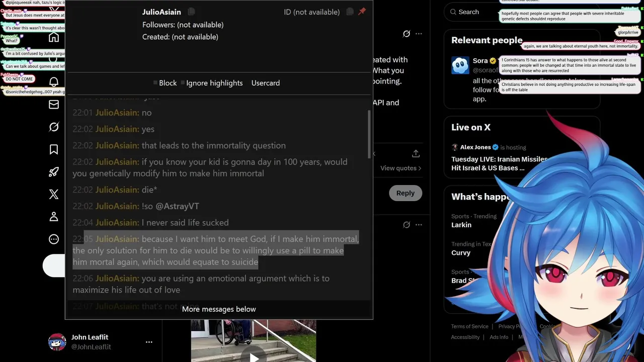Open Profile icon in X sidebar

pyautogui.click(x=54, y=217)
